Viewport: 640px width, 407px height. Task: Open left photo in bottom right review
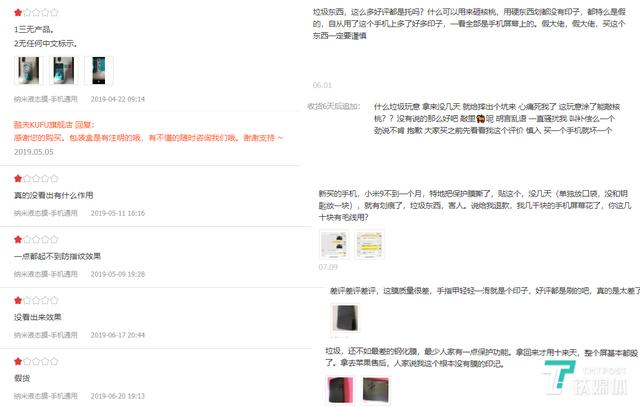coord(340,390)
